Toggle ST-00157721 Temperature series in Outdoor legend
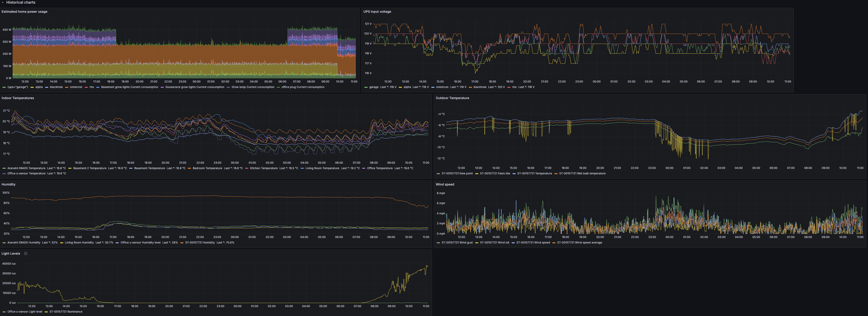This screenshot has width=868, height=316. 534,174
